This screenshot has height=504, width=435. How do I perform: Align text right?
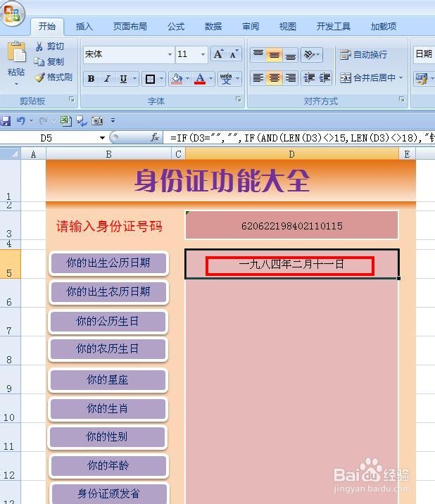pos(290,78)
